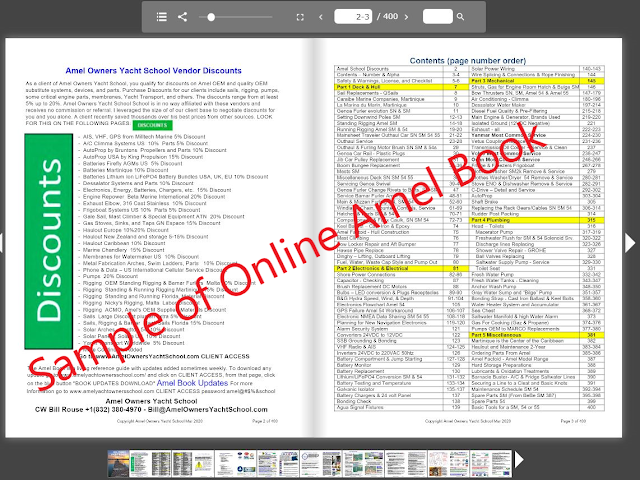Select the Part 3 Mechanical row
This screenshot has width=640, height=480.
[537, 81]
